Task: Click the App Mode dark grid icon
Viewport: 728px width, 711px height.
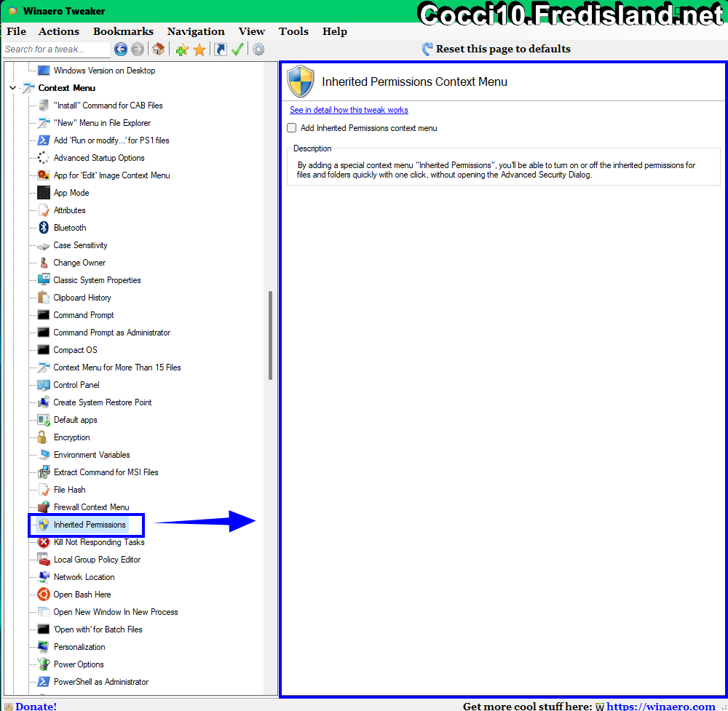Action: tap(44, 193)
